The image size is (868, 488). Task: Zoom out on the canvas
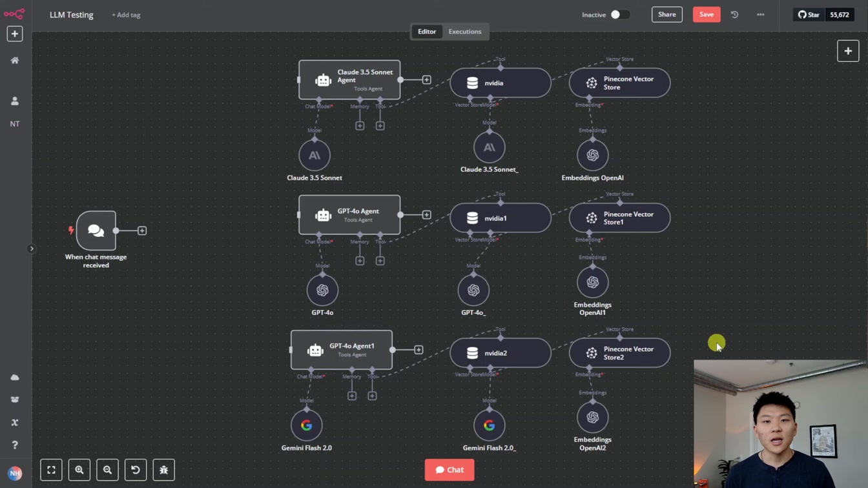tap(107, 470)
